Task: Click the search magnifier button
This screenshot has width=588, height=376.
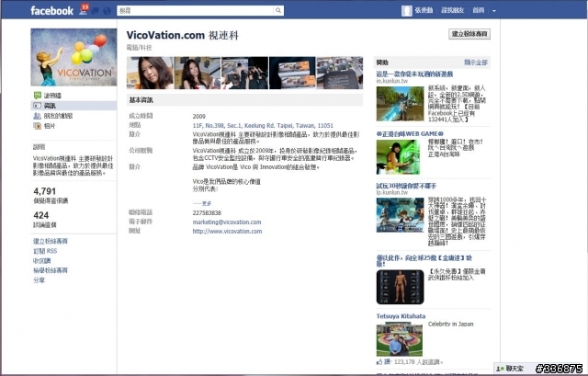Action: pyautogui.click(x=278, y=10)
